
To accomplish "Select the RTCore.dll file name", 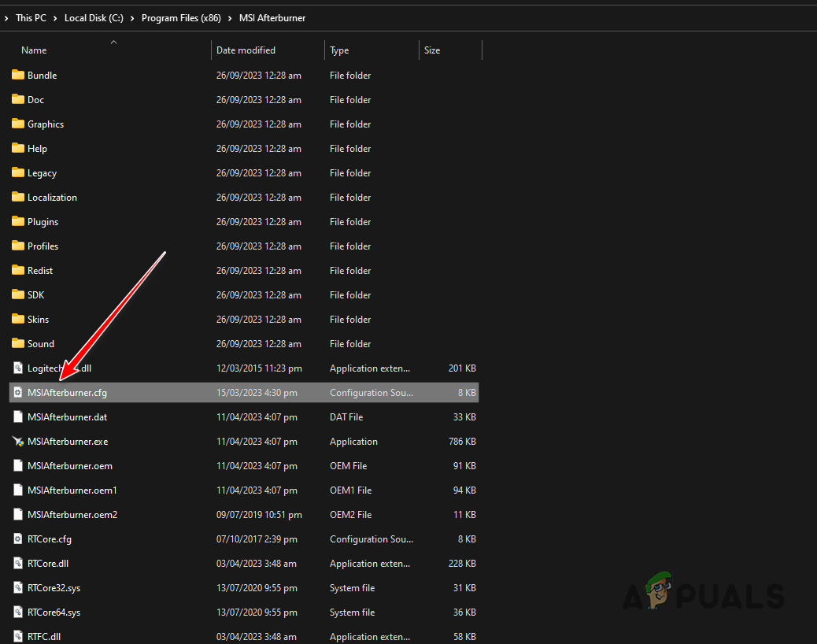I will point(48,563).
